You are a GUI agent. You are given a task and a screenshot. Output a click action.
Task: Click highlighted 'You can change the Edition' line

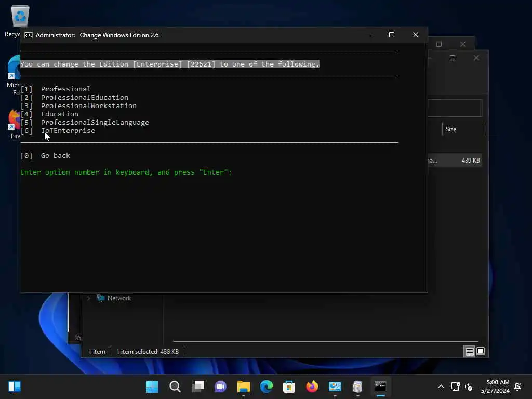170,64
